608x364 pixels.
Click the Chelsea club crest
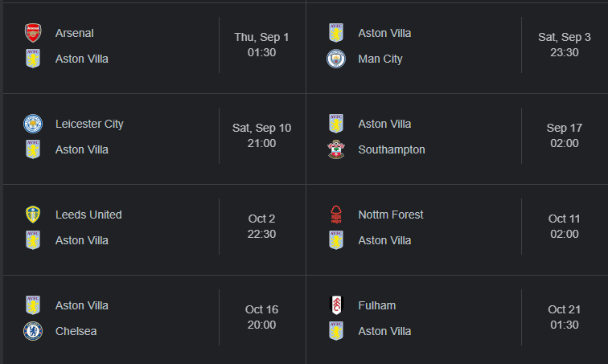(x=33, y=331)
